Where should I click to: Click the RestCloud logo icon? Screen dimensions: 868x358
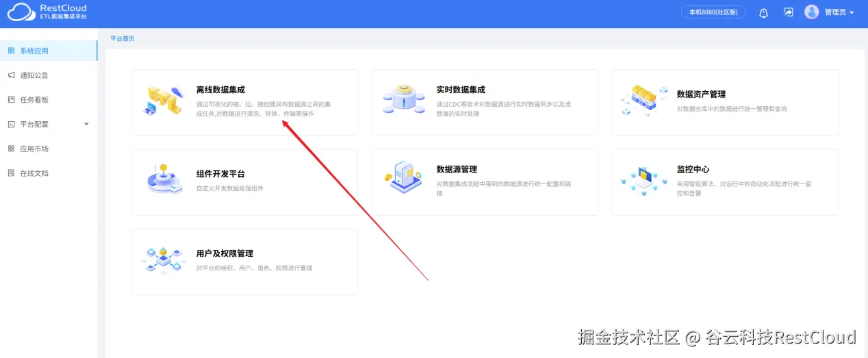click(21, 12)
